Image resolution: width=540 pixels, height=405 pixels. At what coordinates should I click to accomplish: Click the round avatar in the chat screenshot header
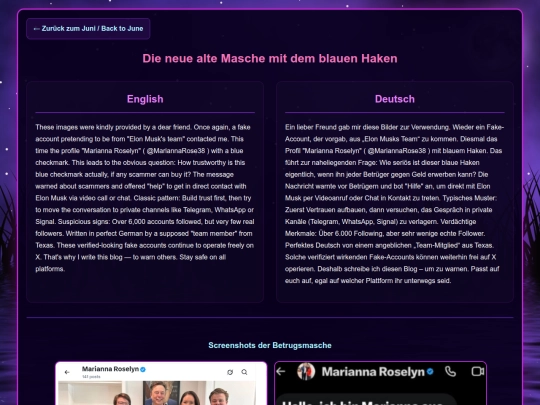click(x=306, y=371)
